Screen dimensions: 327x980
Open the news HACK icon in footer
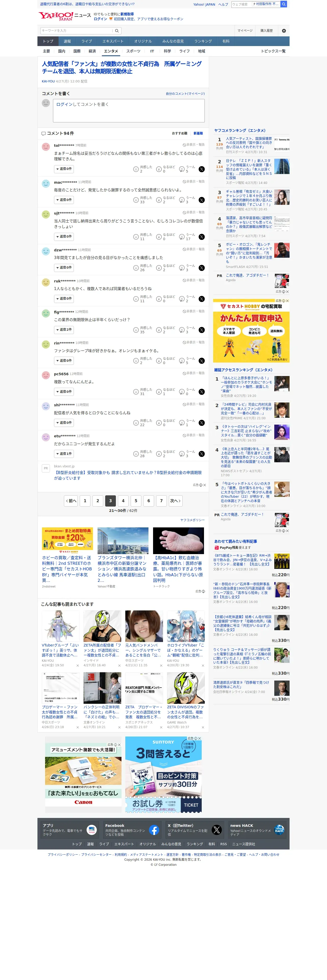click(279, 830)
